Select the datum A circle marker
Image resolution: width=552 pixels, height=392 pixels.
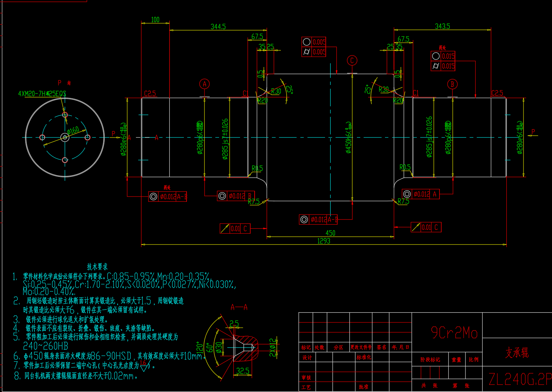coord(204,84)
